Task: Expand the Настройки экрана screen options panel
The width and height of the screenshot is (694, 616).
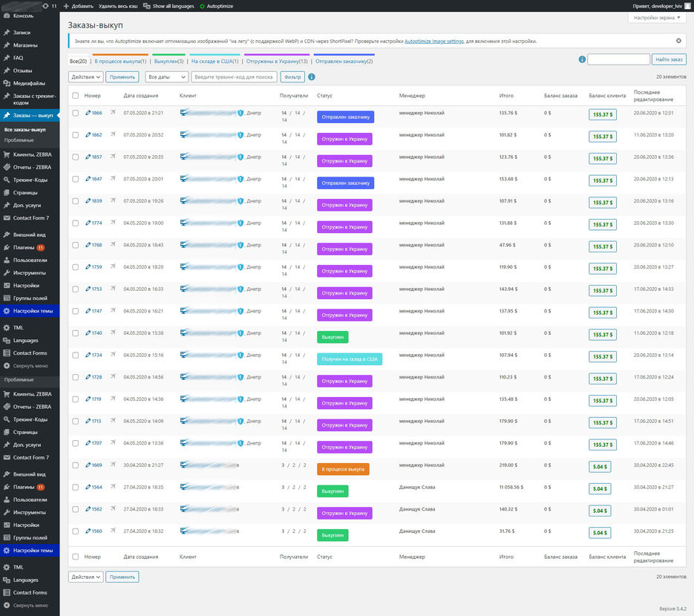Action: 656,17
